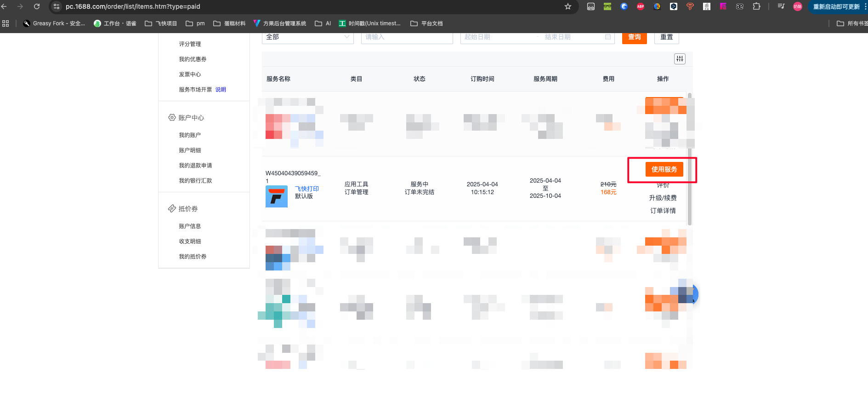The height and width of the screenshot is (414, 868).
Task: Open 账户明细 in the sidebar
Action: (190, 150)
